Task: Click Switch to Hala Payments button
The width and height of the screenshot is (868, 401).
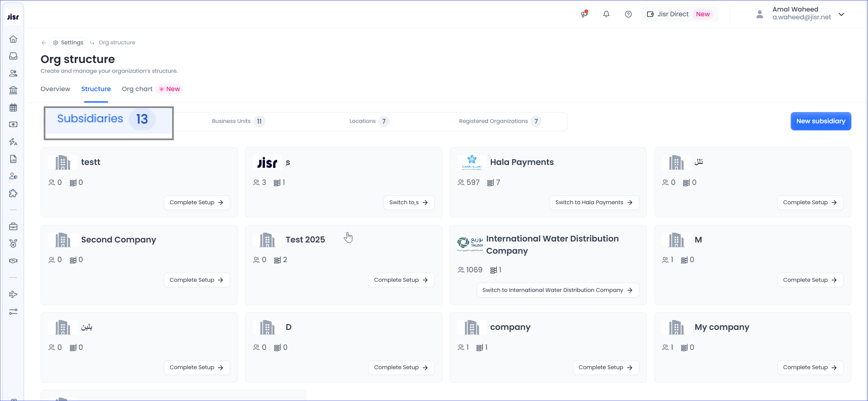Action: (x=594, y=203)
